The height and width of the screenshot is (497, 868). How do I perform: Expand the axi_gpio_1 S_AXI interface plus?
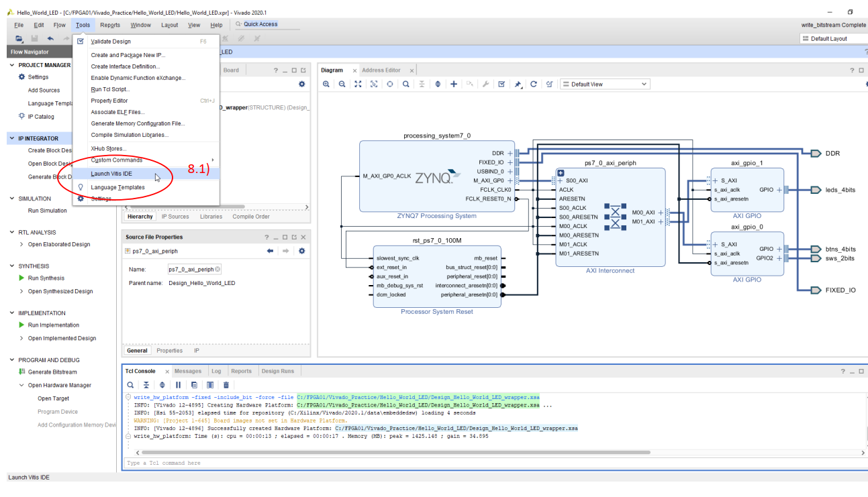click(x=716, y=180)
